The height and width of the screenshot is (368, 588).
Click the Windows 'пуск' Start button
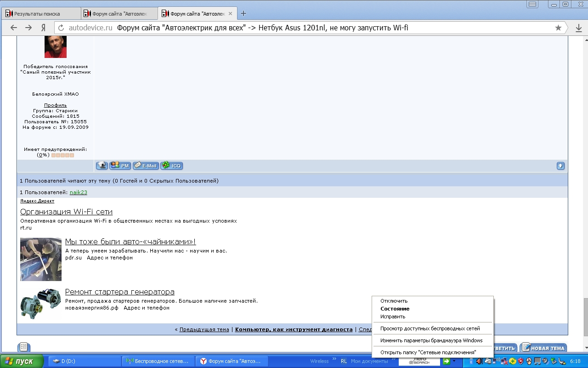[x=22, y=362]
